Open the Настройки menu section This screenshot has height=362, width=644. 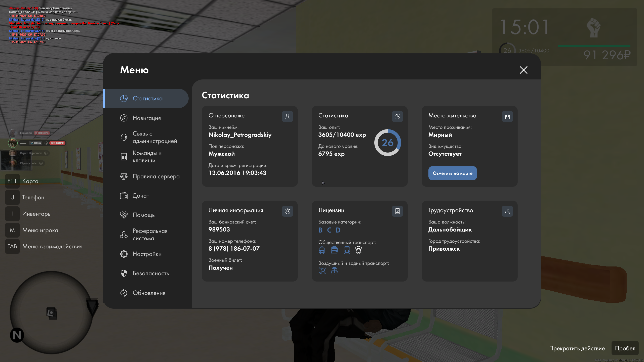coord(147,254)
